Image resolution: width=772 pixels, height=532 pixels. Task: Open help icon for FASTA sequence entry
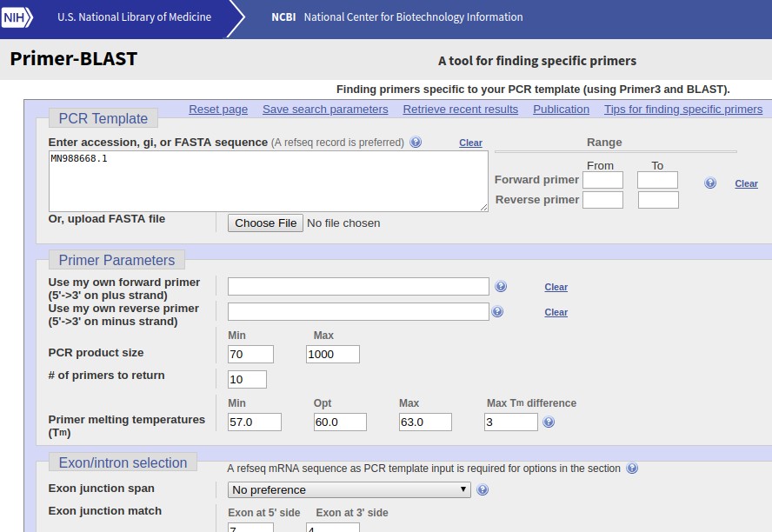(x=416, y=142)
